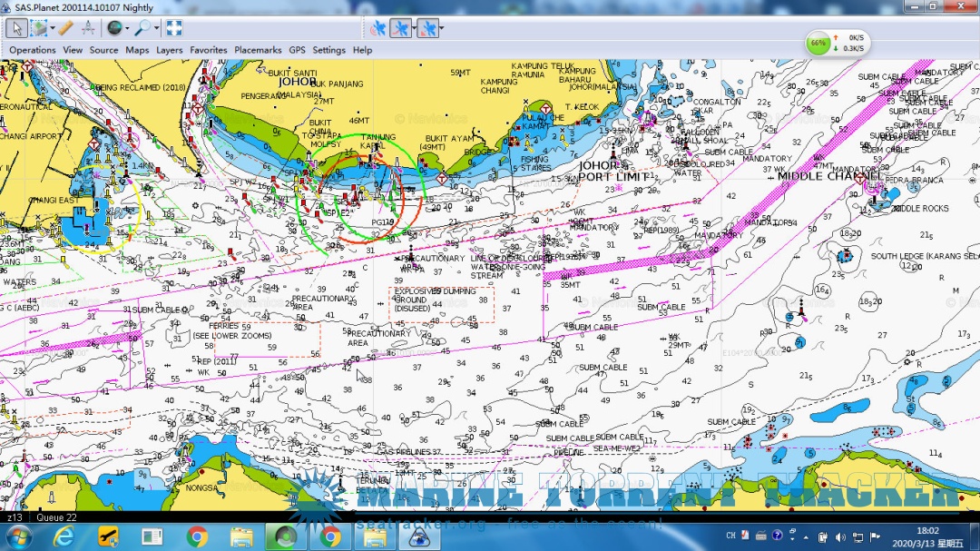Screen dimensions: 980x551
Task: Select the compass divider tool
Action: pyautogui.click(x=88, y=28)
